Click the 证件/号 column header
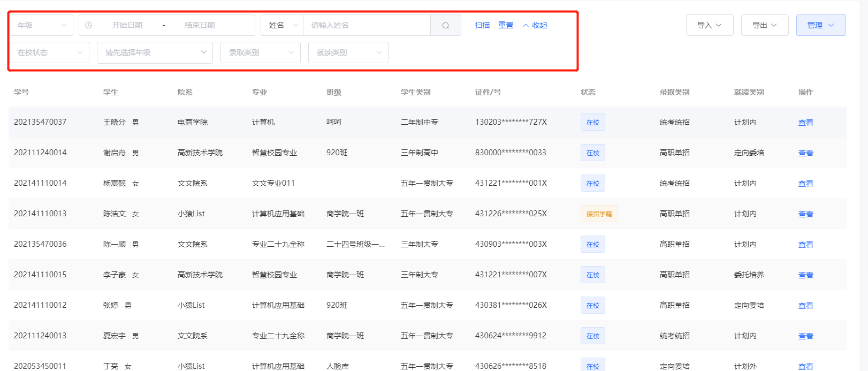Viewport: 868px width, 371px height. click(x=488, y=92)
